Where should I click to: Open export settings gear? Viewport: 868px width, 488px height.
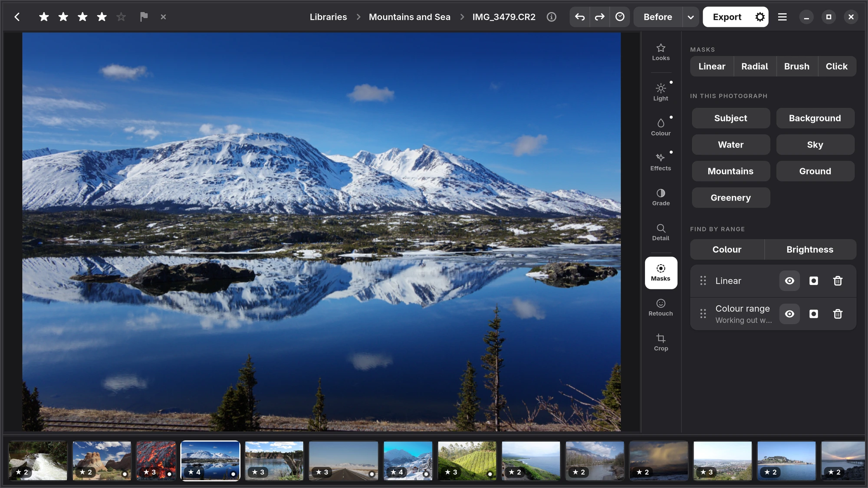[760, 17]
